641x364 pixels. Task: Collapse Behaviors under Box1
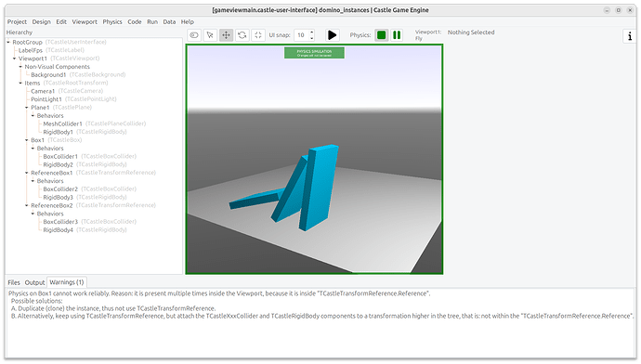[x=33, y=149]
